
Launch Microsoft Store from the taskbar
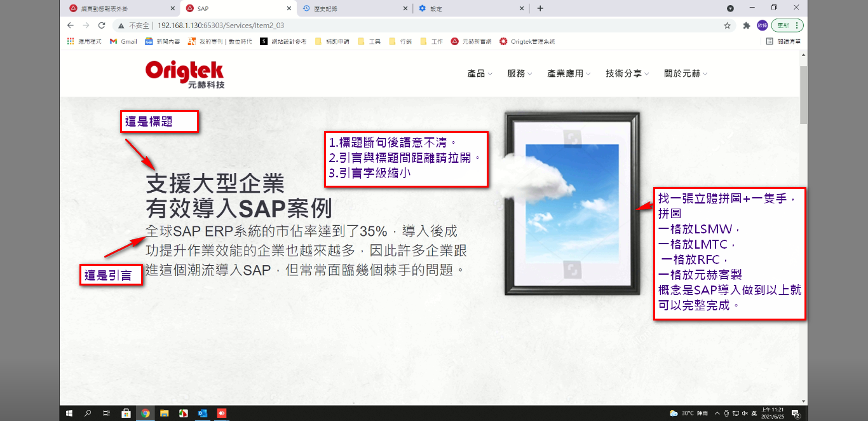coord(126,413)
